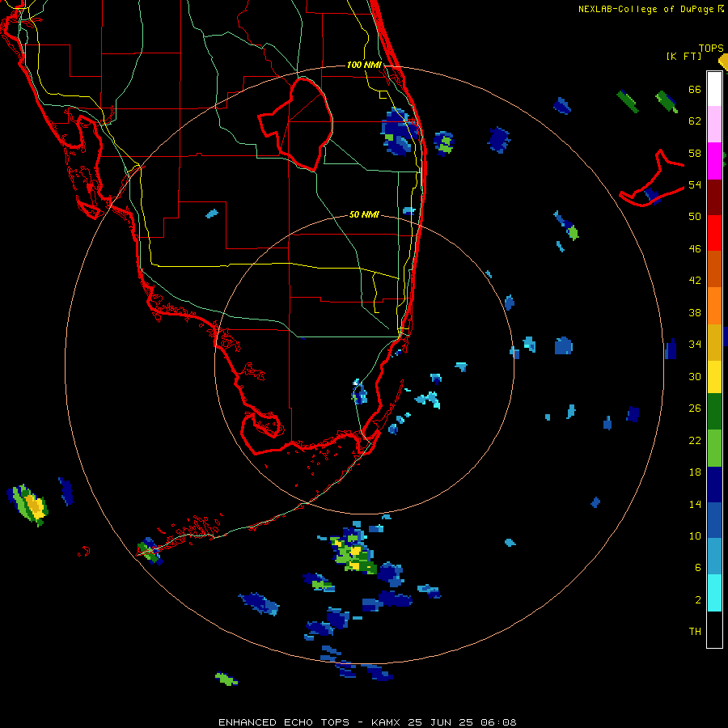Click legend value "34"
This screenshot has height=728, width=728.
tap(695, 345)
